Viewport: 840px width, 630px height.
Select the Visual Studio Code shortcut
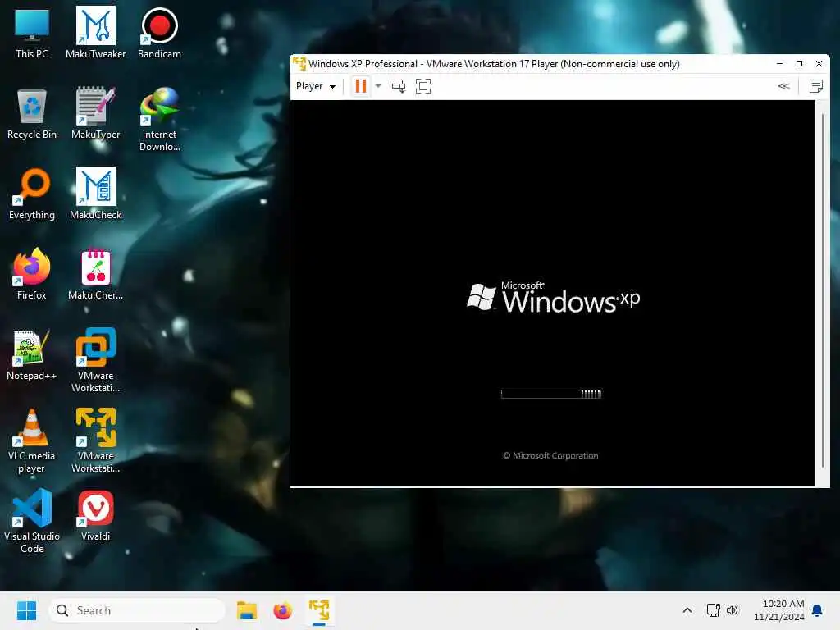pos(32,521)
